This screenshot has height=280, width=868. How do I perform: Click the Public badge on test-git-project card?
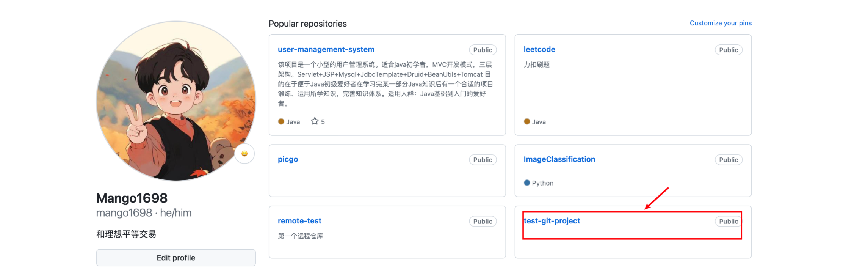coord(728,222)
